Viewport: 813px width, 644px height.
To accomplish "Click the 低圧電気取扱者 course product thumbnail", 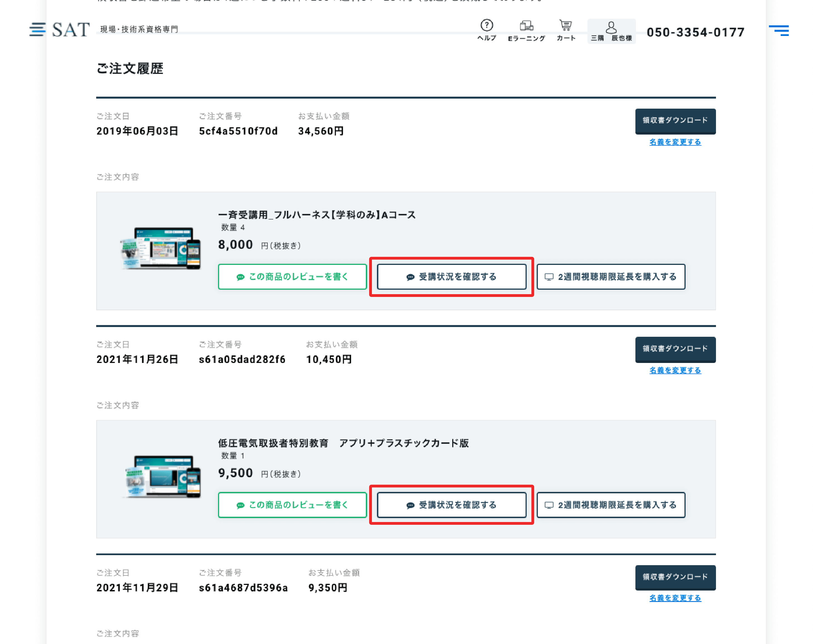I will click(163, 476).
